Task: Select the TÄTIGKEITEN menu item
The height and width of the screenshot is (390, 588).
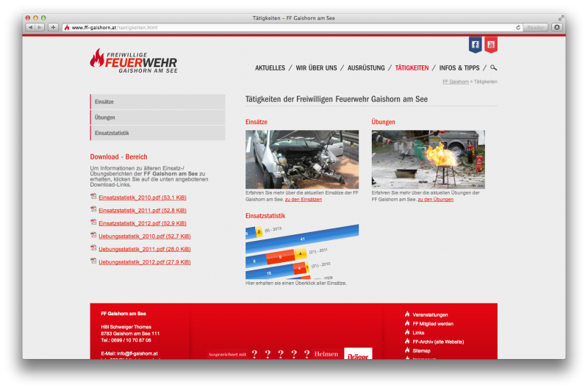Action: click(x=412, y=68)
